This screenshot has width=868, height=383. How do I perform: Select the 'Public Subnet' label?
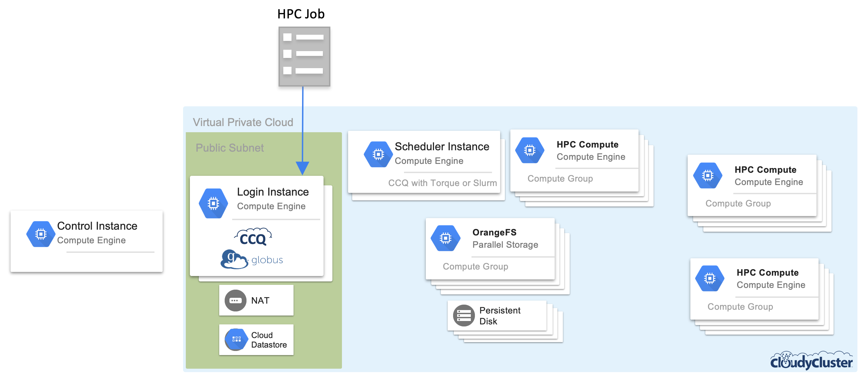(230, 148)
